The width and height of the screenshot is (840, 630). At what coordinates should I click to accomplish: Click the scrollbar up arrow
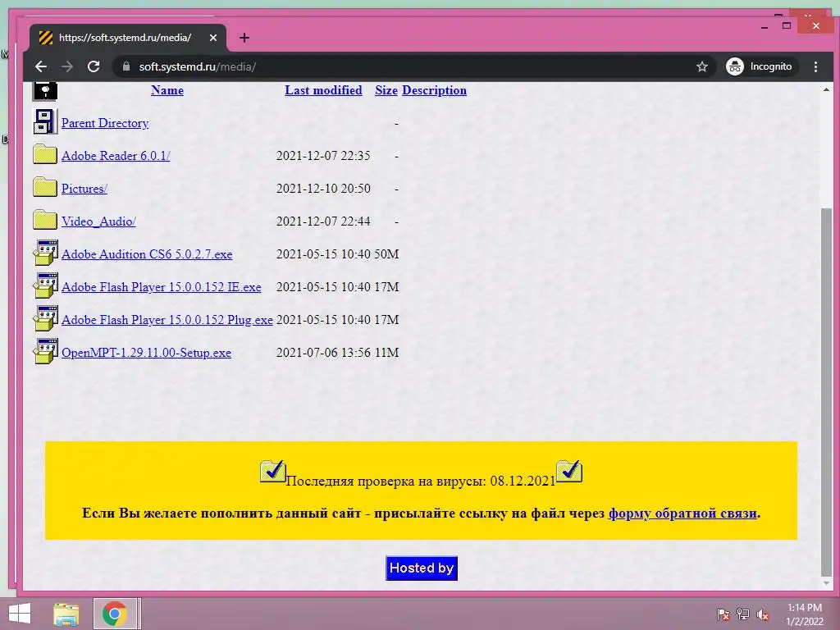coord(826,89)
